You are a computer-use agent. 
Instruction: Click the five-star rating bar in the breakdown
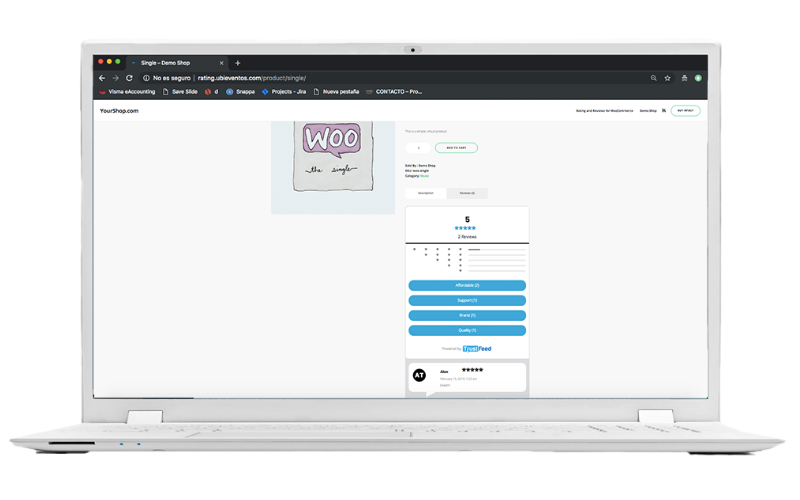(x=496, y=249)
